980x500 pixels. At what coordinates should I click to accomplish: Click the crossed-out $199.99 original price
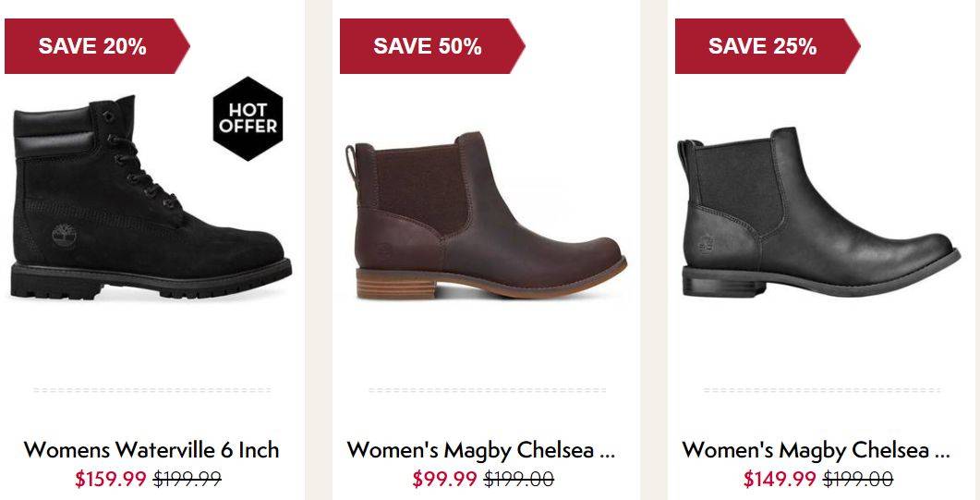(x=187, y=479)
